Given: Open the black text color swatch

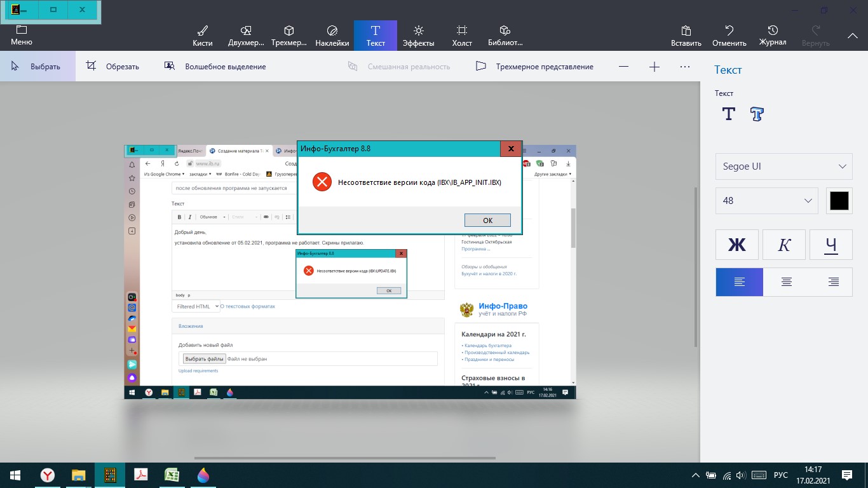Looking at the screenshot, I should point(839,200).
